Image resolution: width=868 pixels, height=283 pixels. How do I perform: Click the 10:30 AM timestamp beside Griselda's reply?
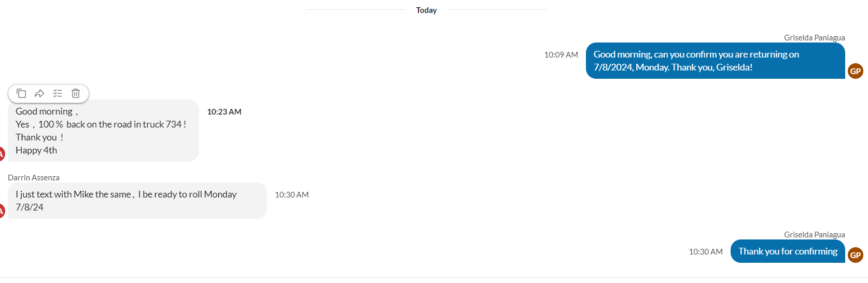pyautogui.click(x=706, y=251)
